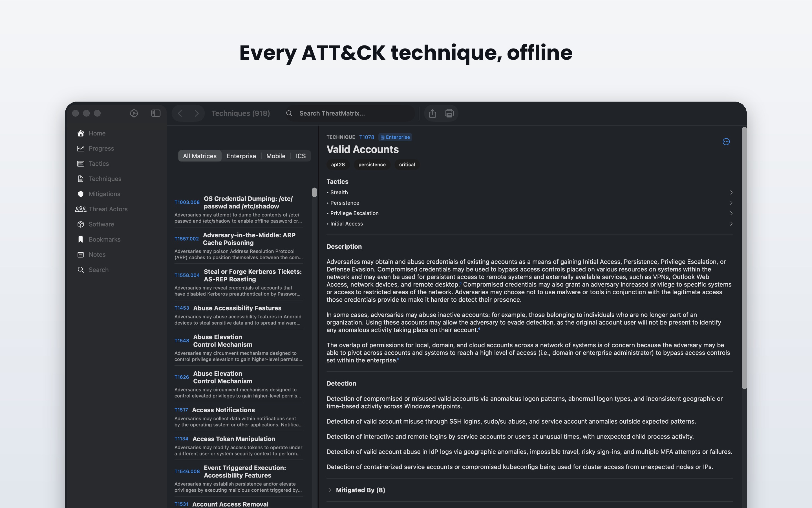812x508 pixels.
Task: Open the Initial Access tactic chevron
Action: tap(731, 224)
